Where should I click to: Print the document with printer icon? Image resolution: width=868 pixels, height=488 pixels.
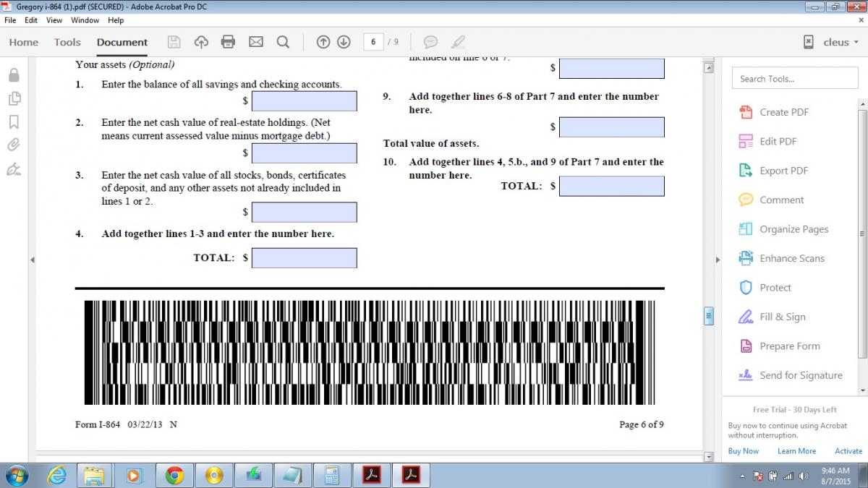click(229, 42)
